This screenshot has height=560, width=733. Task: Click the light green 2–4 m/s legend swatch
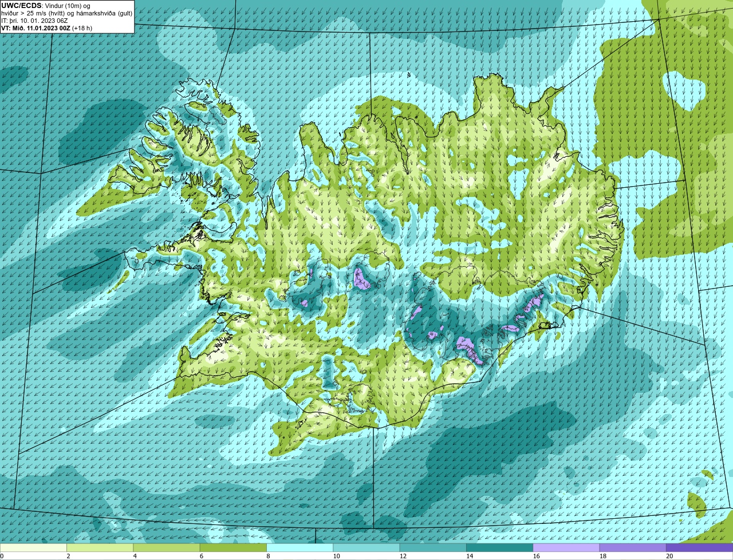[100, 547]
